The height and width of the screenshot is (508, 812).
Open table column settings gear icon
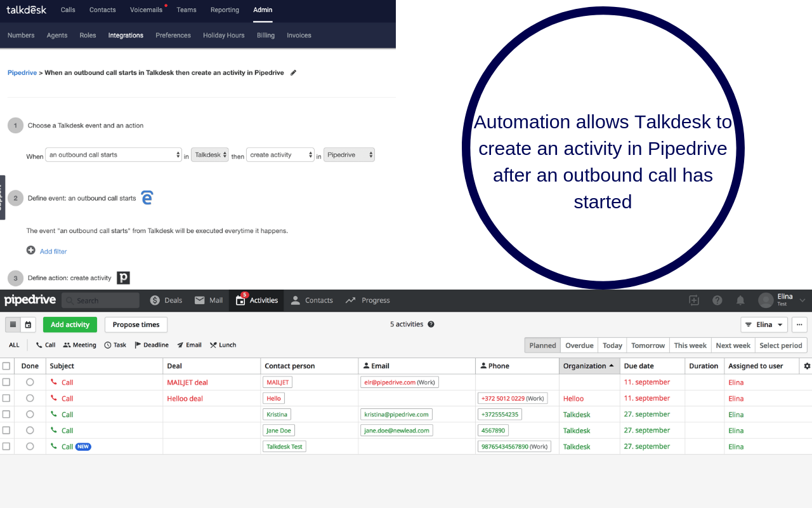point(807,366)
